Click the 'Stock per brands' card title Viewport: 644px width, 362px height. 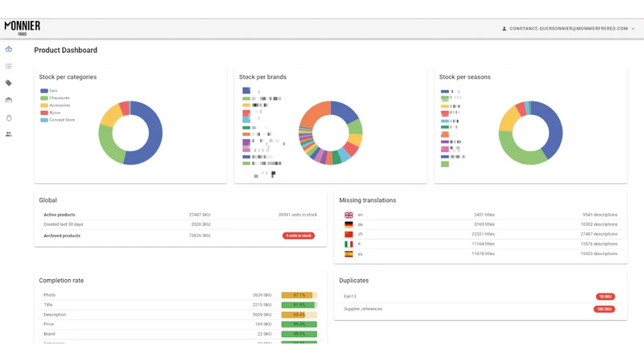click(x=263, y=77)
